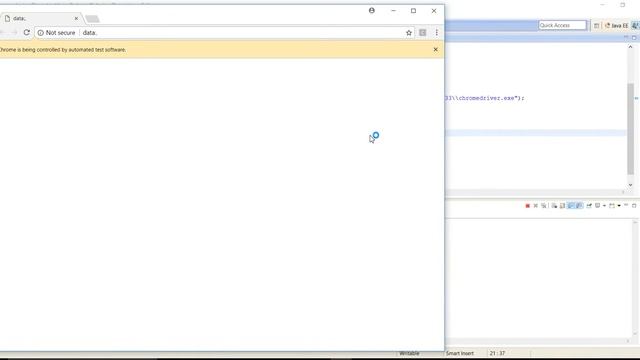Remove all terminated launches in the Console
The image size is (640, 360).
(544, 206)
